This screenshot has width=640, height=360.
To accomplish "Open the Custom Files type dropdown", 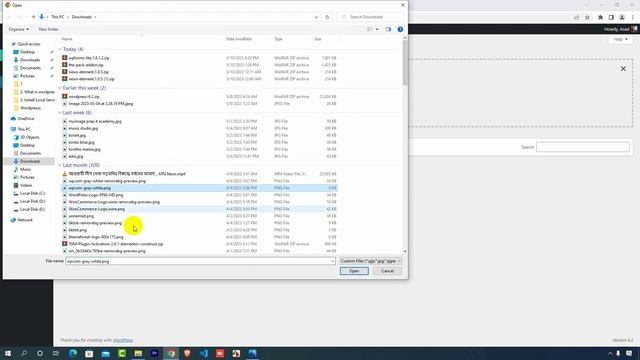I will click(x=370, y=261).
